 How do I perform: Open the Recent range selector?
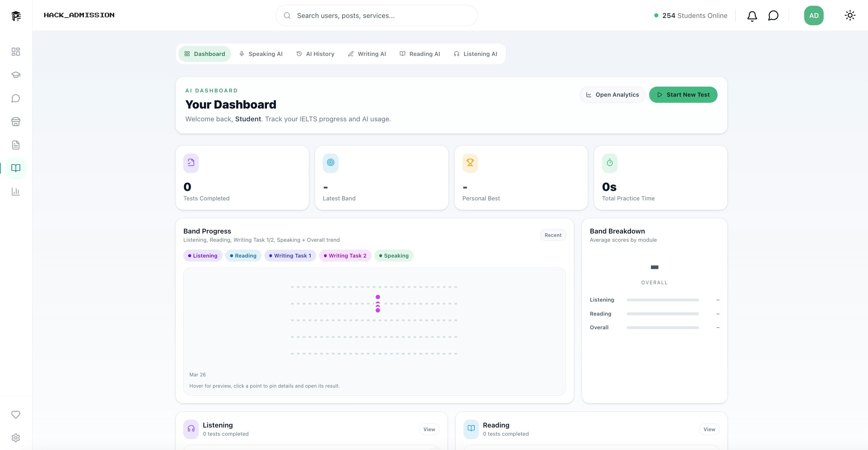click(553, 235)
